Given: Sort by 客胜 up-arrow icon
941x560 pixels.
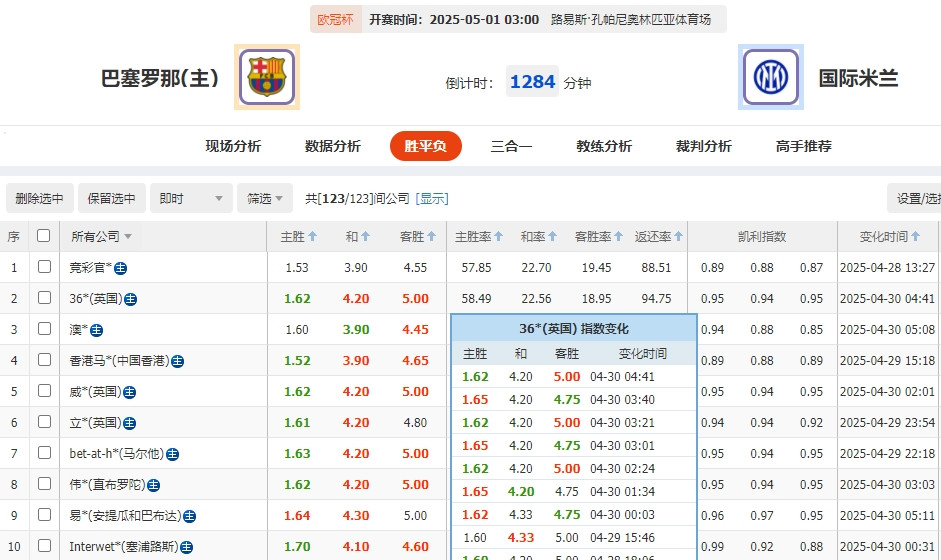Looking at the screenshot, I should tap(431, 236).
